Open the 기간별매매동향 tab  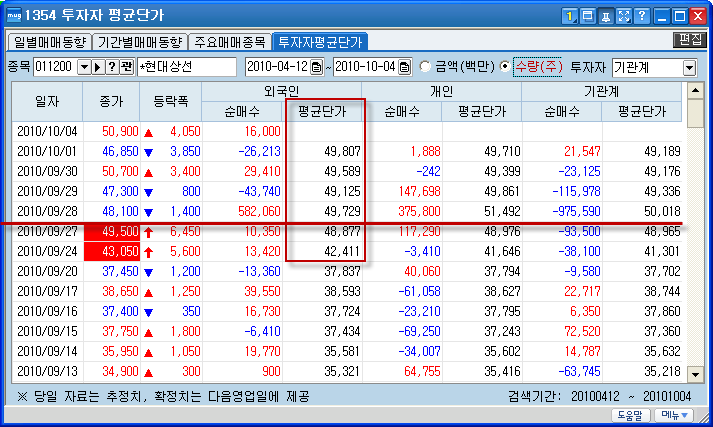140,42
